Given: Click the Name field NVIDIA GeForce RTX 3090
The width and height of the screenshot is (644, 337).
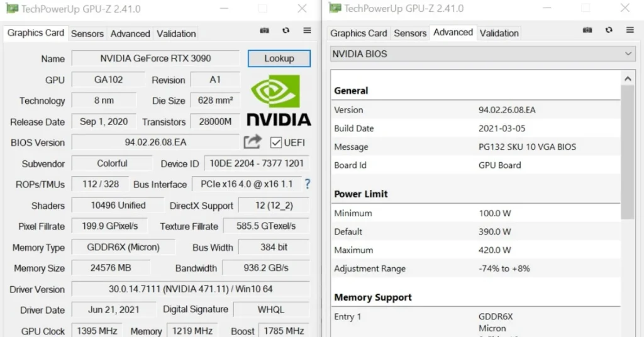Looking at the screenshot, I should [155, 58].
